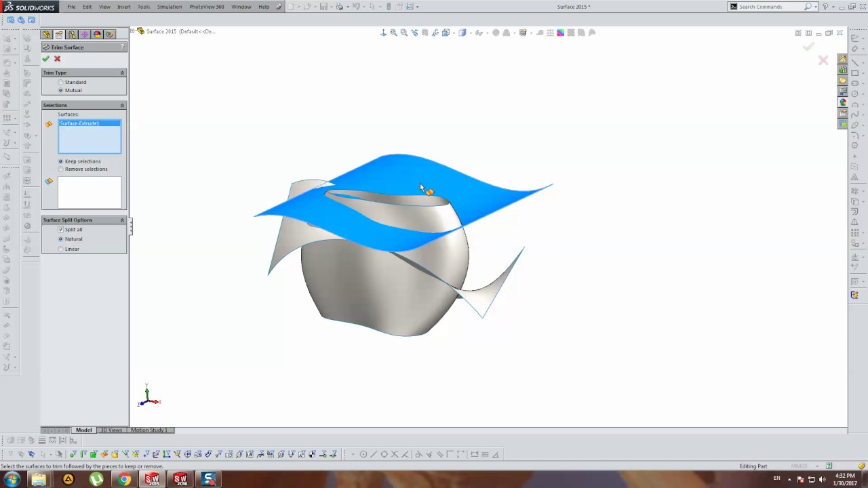Screen dimensions: 868x488
Task: Choose Keep selections option
Action: pos(61,161)
